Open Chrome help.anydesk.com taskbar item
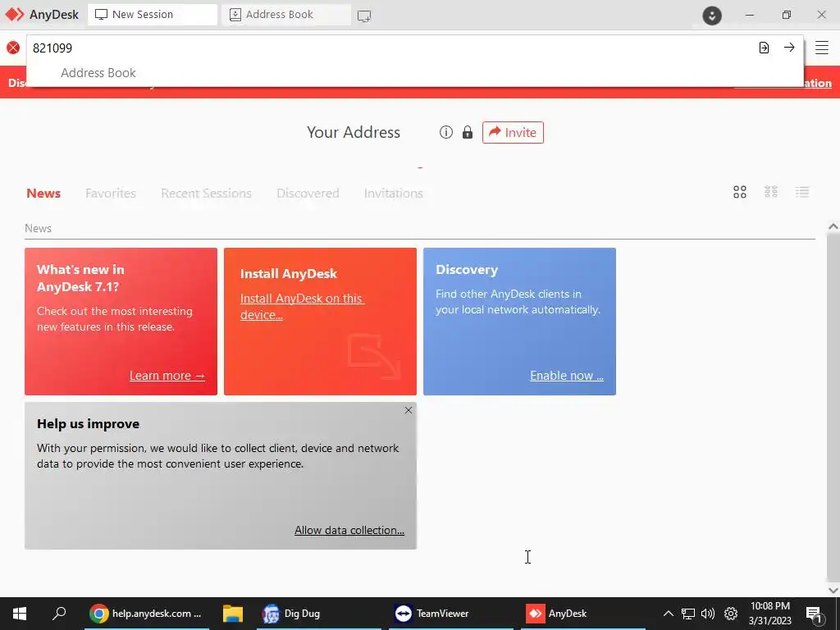This screenshot has height=630, width=840. pyautogui.click(x=147, y=614)
